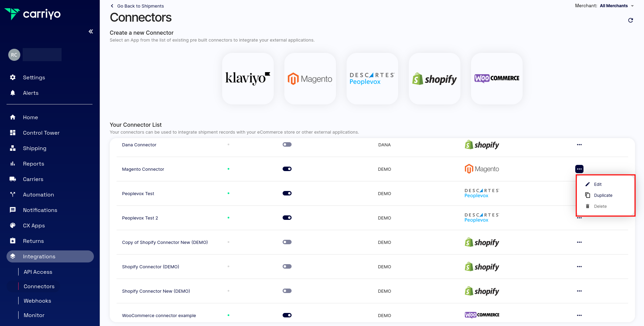Toggle the Shopify Connector (DEMO) switch
644x326 pixels.
click(287, 267)
